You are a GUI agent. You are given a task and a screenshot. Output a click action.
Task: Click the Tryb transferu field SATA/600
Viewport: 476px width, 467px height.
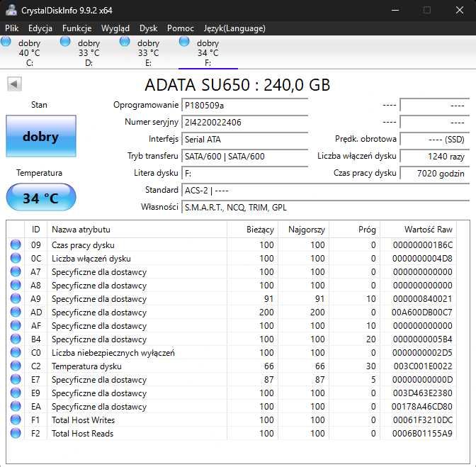click(244, 157)
